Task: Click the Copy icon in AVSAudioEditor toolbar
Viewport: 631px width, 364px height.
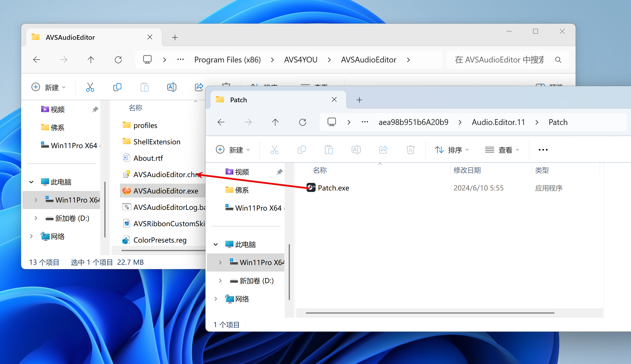Action: [x=117, y=87]
